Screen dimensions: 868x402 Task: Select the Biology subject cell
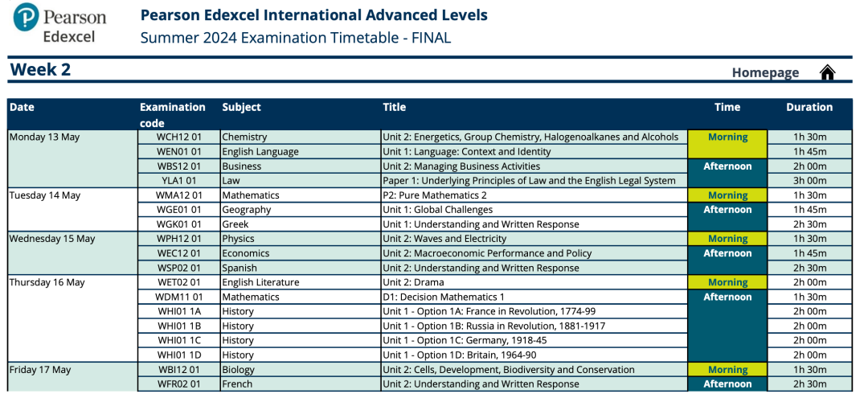[x=301, y=369]
